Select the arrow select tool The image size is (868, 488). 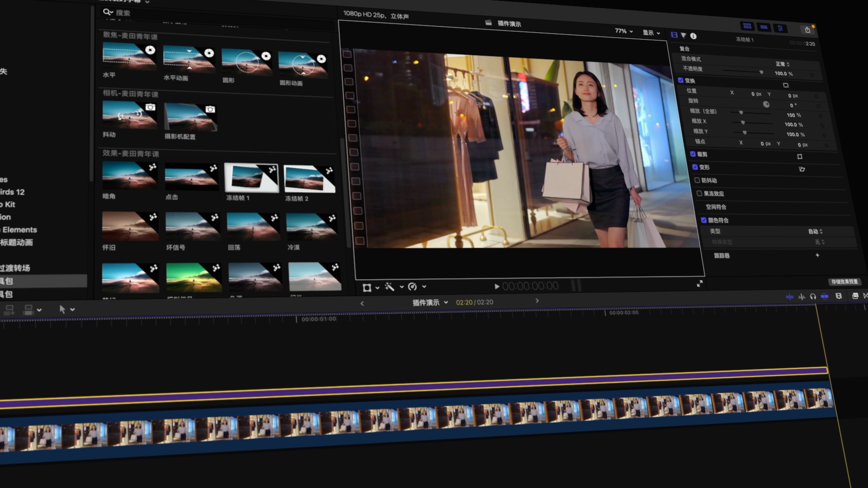pyautogui.click(x=62, y=309)
